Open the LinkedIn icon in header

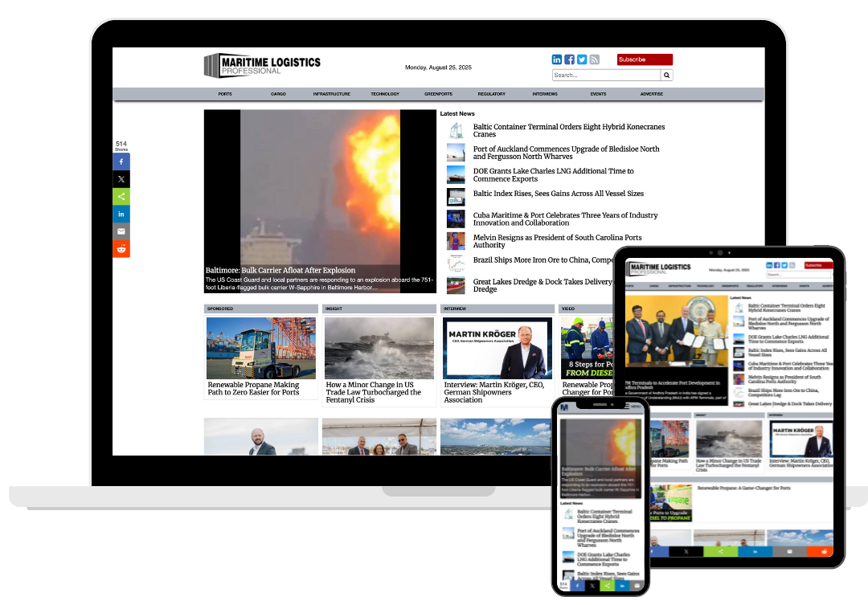coord(557,59)
